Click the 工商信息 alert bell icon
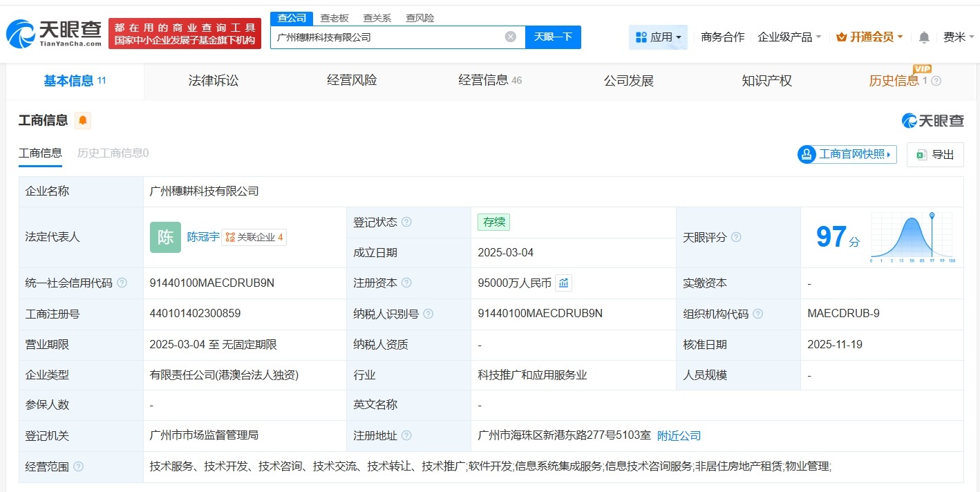Image resolution: width=980 pixels, height=492 pixels. (x=83, y=120)
